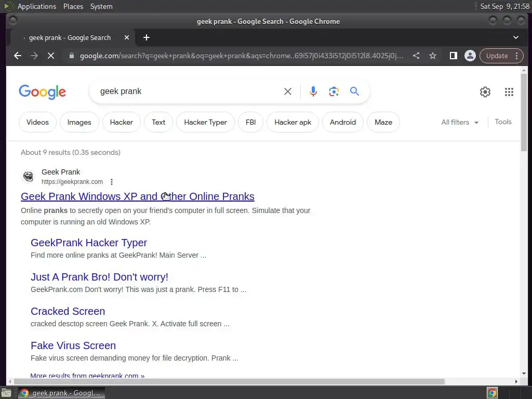Open the side panel icon
Image resolution: width=532 pixels, height=399 pixels.
453,56
